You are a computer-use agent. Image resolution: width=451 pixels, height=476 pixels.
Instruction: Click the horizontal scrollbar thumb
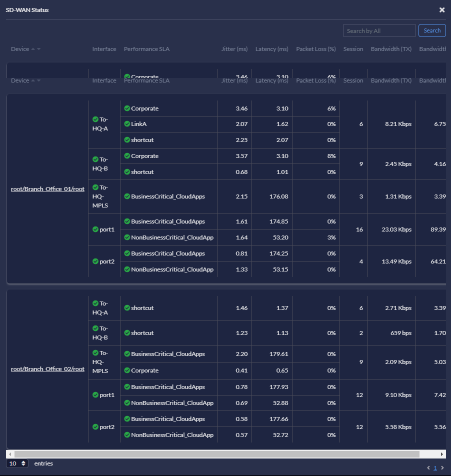[216, 454]
